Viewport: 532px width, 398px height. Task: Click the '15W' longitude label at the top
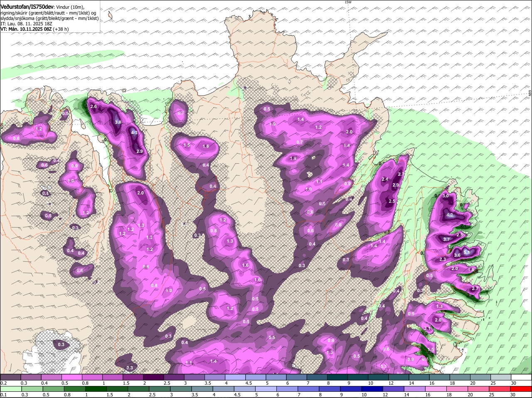(348, 2)
